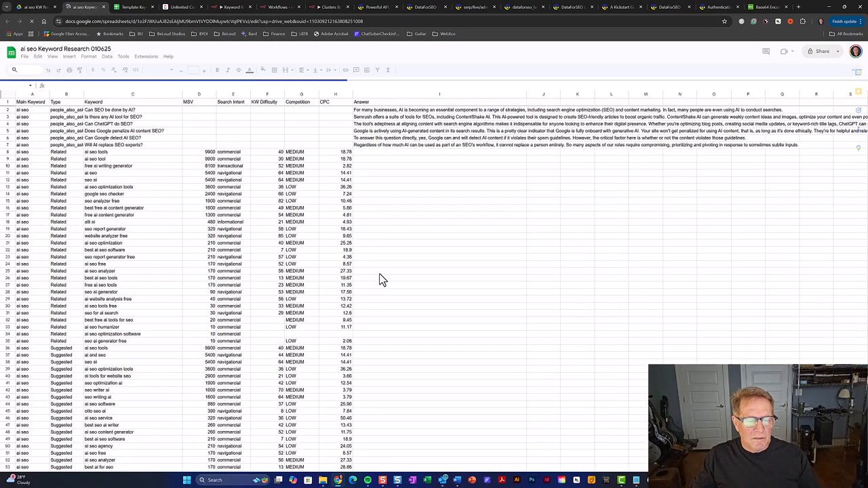The width and height of the screenshot is (868, 488).
Task: Click the Share button
Action: (822, 51)
